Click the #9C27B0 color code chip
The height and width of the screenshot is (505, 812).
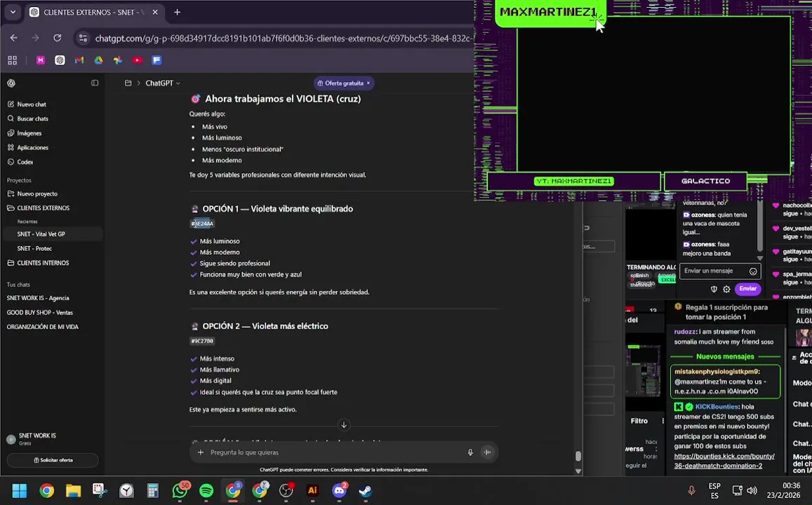pos(203,341)
